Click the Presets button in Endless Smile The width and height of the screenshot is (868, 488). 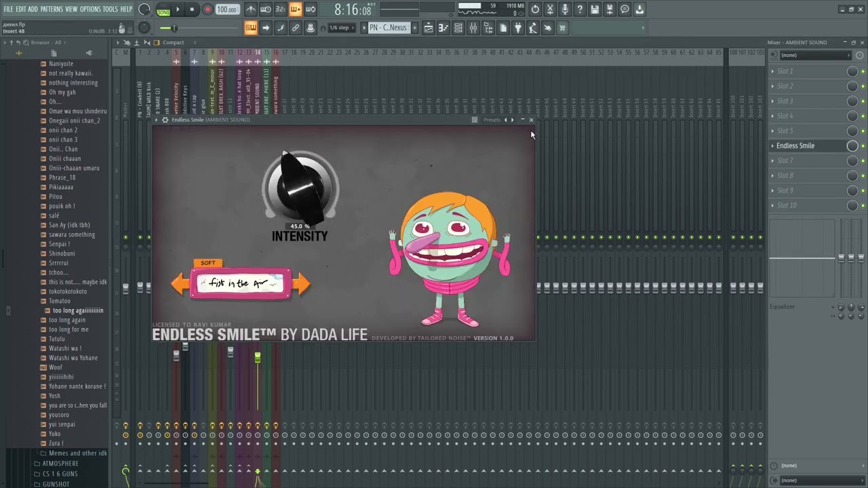pyautogui.click(x=492, y=120)
